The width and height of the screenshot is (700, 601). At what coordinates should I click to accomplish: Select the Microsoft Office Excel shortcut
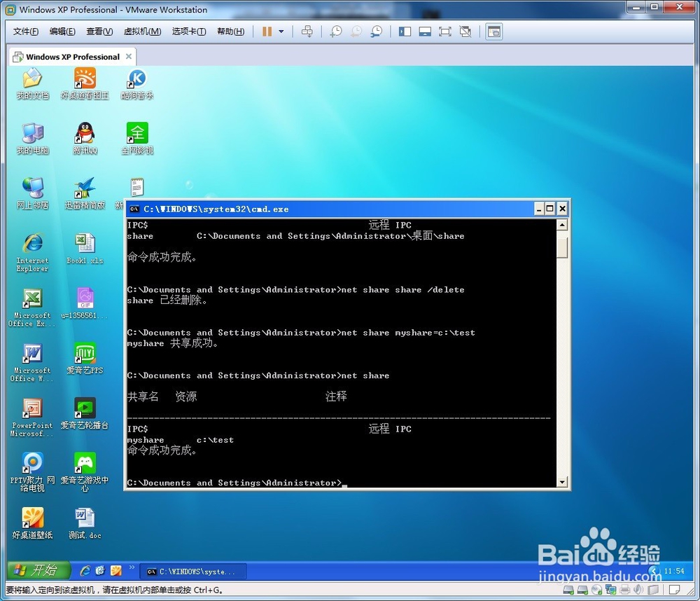click(x=32, y=308)
